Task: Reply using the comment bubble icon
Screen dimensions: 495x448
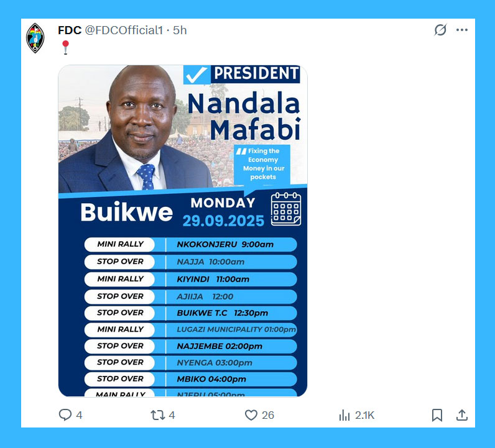Action: click(65, 415)
